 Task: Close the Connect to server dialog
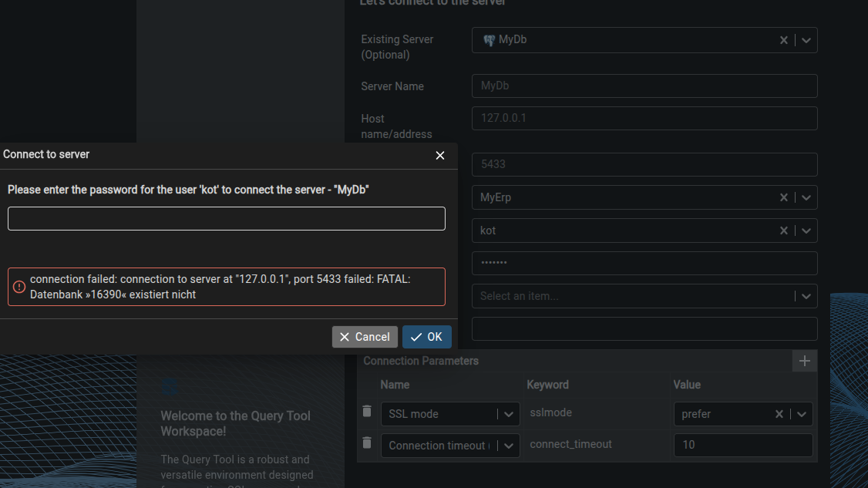pyautogui.click(x=440, y=155)
